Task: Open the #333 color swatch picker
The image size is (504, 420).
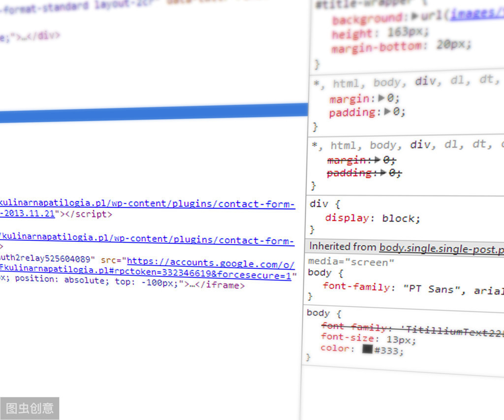Action: coord(367,349)
